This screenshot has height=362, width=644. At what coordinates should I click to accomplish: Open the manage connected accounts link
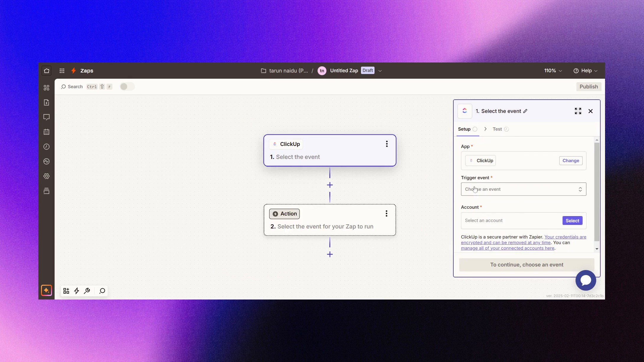click(x=508, y=248)
